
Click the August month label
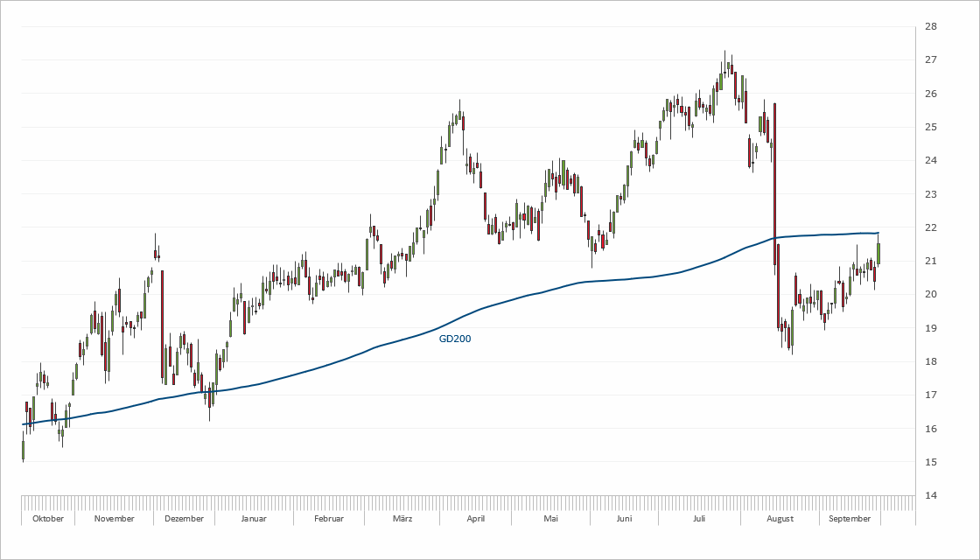click(x=780, y=519)
